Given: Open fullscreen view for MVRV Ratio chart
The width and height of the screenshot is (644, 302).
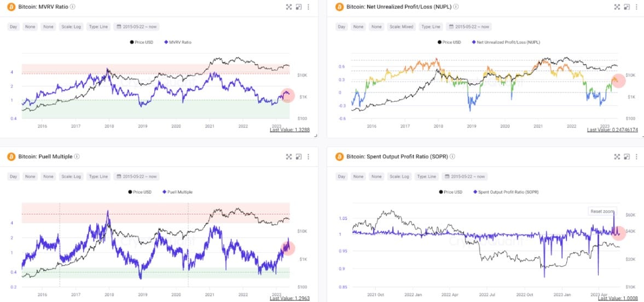Looking at the screenshot, I should point(289,7).
